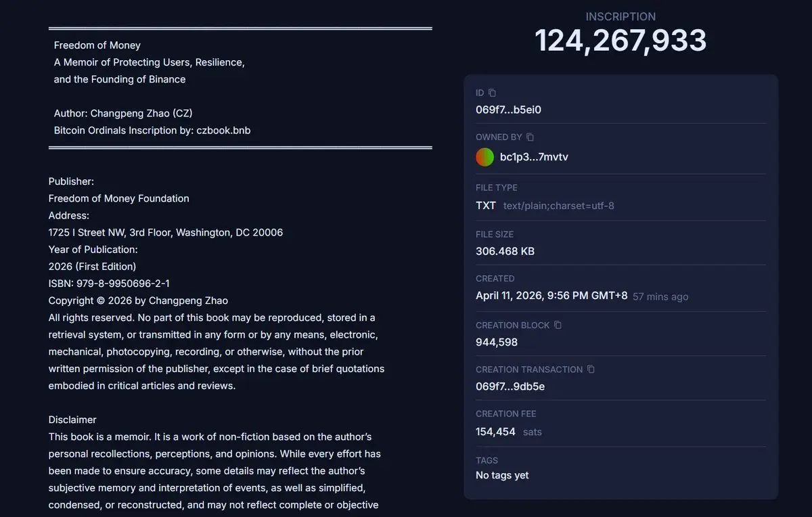
Task: Click the 'Freedom of Money Foundation' publisher line
Action: 119,198
